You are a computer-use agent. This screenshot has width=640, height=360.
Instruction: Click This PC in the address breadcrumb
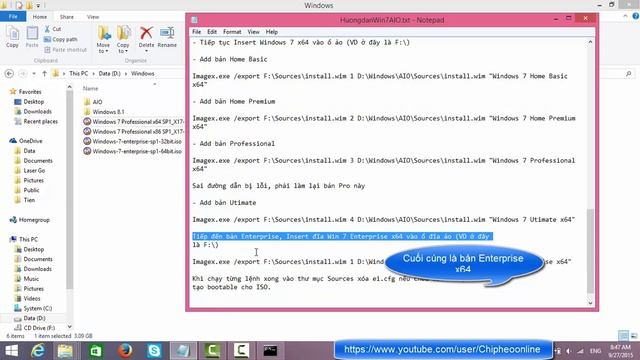point(78,73)
